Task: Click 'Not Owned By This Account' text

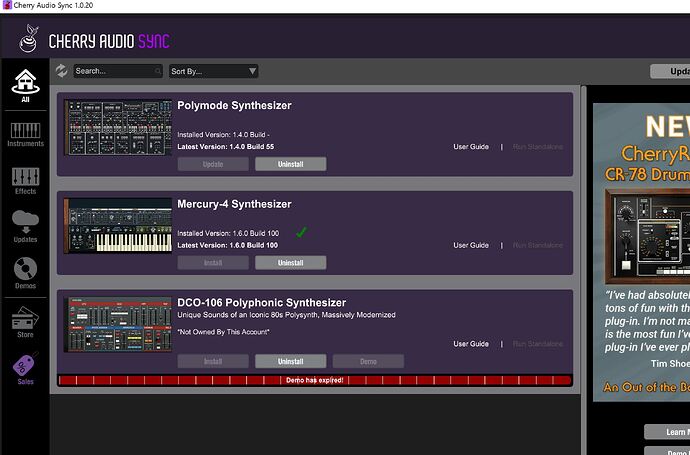Action: (224, 332)
